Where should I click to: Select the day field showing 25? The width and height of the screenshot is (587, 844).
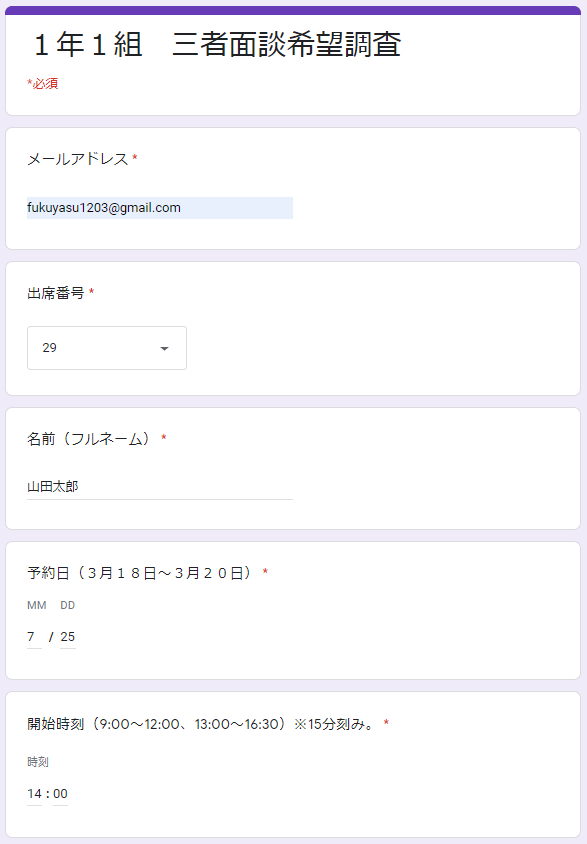coord(68,637)
